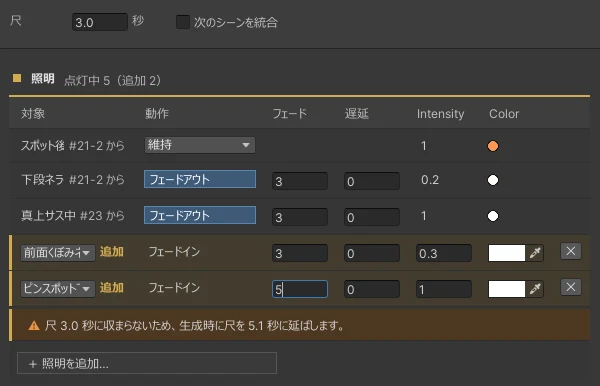Click the Intensity value 1 for スポット後
The width and height of the screenshot is (600, 386).
[x=424, y=146]
